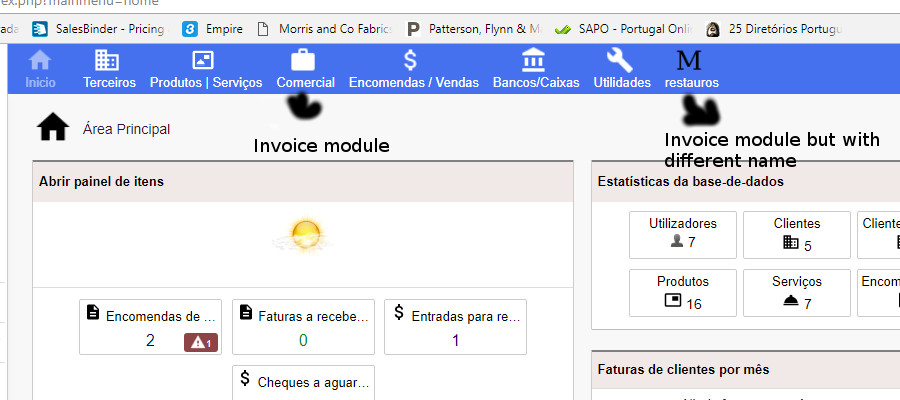Viewport: 900px width, 400px height.
Task: Click the document icon beside Faturas a recebe…
Action: coord(246,312)
